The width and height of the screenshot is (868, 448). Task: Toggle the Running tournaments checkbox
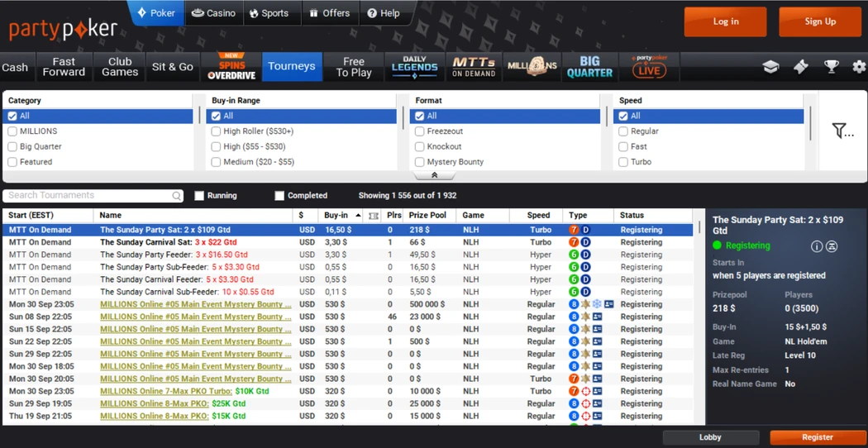199,195
